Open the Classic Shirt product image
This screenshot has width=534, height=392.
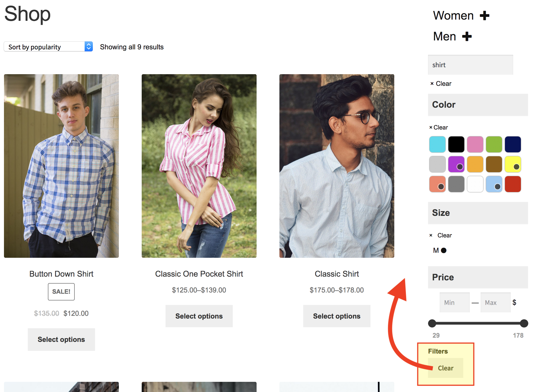coord(337,166)
